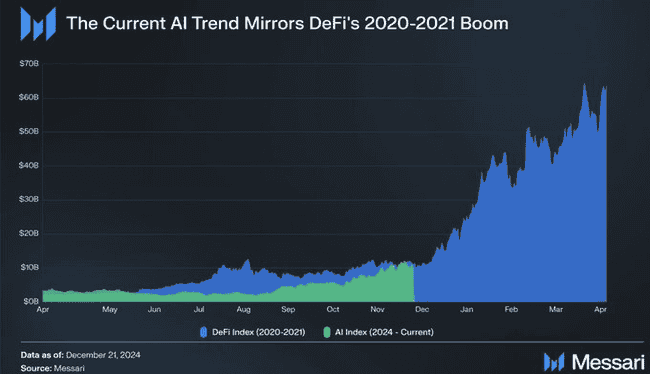Click the Messari wordmark in footer
The width and height of the screenshot is (650, 374).
click(x=608, y=362)
